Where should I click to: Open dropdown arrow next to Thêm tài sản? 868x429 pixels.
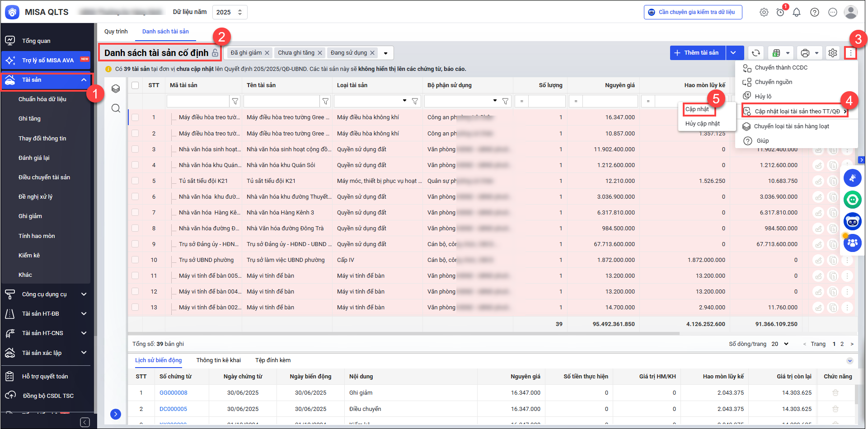coord(733,53)
